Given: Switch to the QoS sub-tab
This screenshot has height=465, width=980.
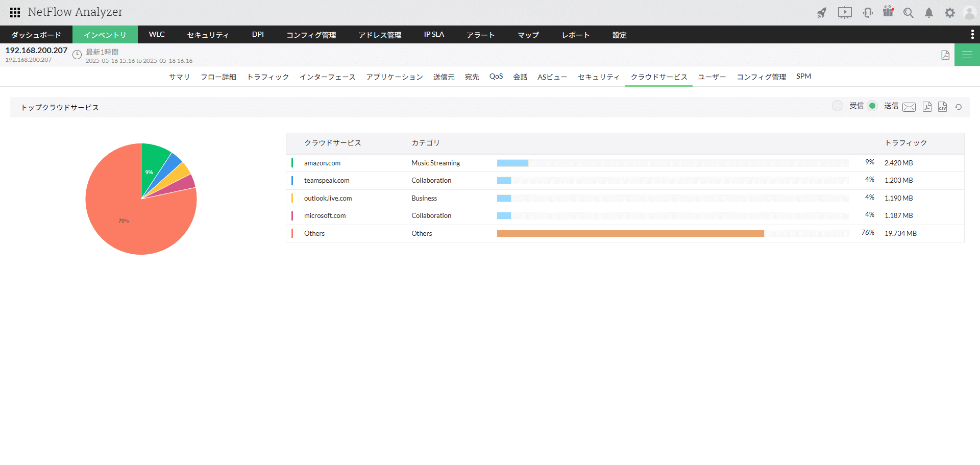Looking at the screenshot, I should (496, 77).
